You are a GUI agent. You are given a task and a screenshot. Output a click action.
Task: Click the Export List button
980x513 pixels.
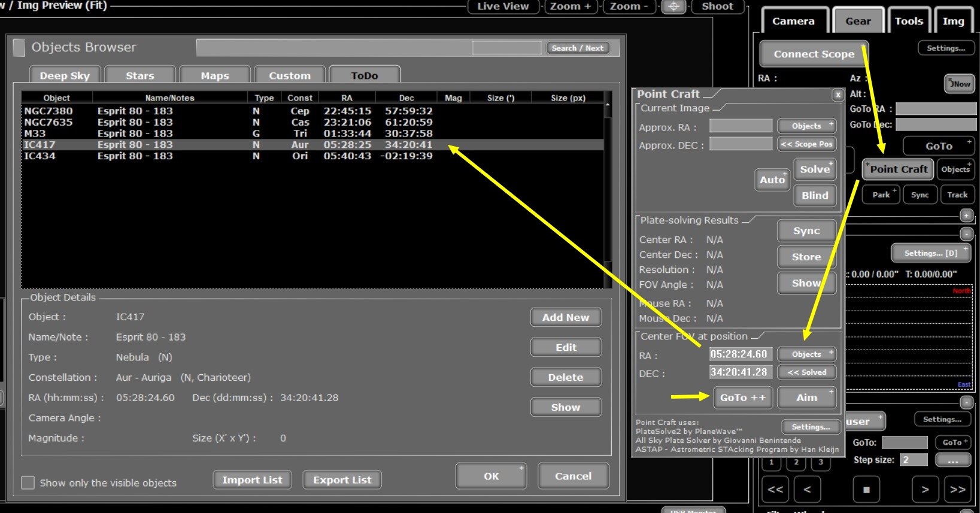coord(342,479)
